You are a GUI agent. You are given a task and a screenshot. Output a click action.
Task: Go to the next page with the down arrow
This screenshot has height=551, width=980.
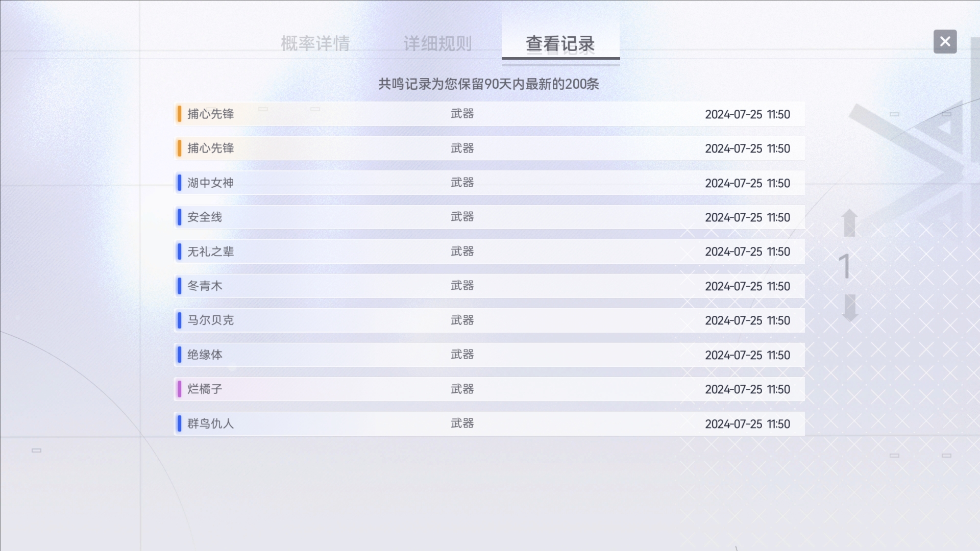coord(849,308)
